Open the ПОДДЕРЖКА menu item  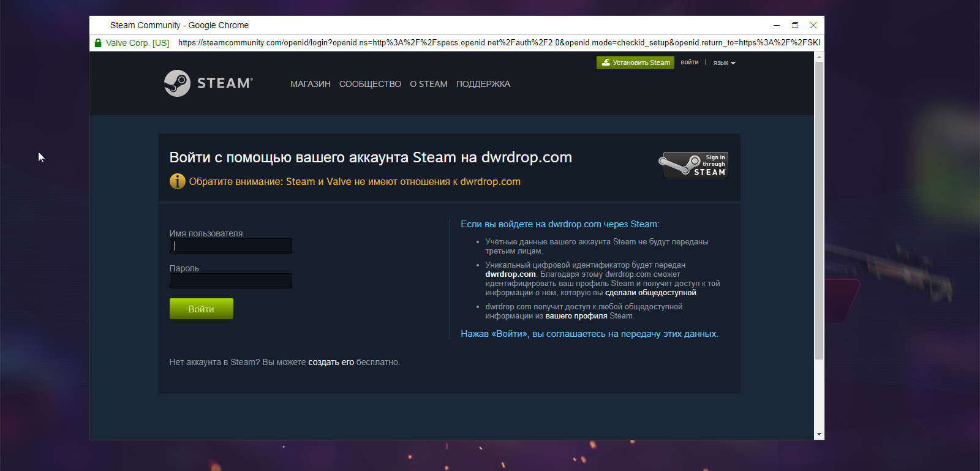click(483, 84)
